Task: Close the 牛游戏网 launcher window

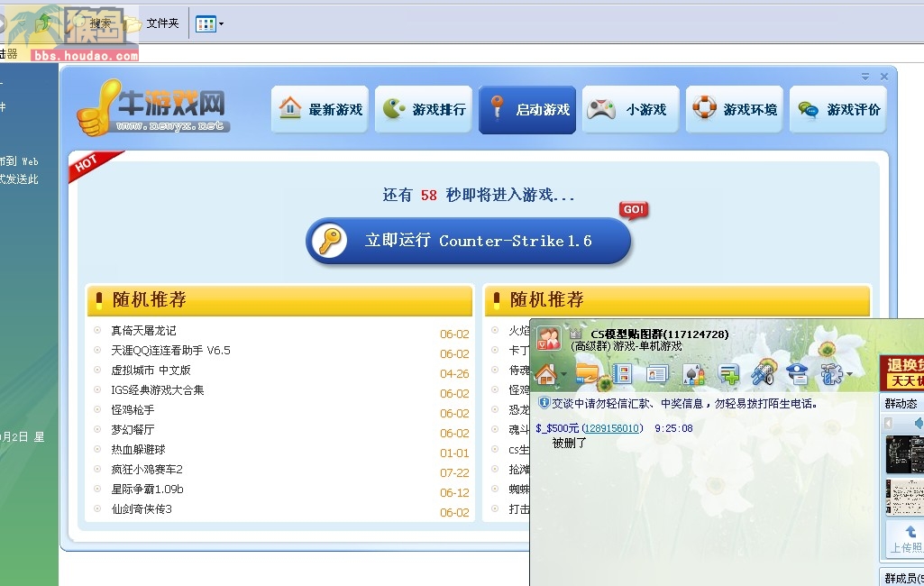Action: pos(884,77)
